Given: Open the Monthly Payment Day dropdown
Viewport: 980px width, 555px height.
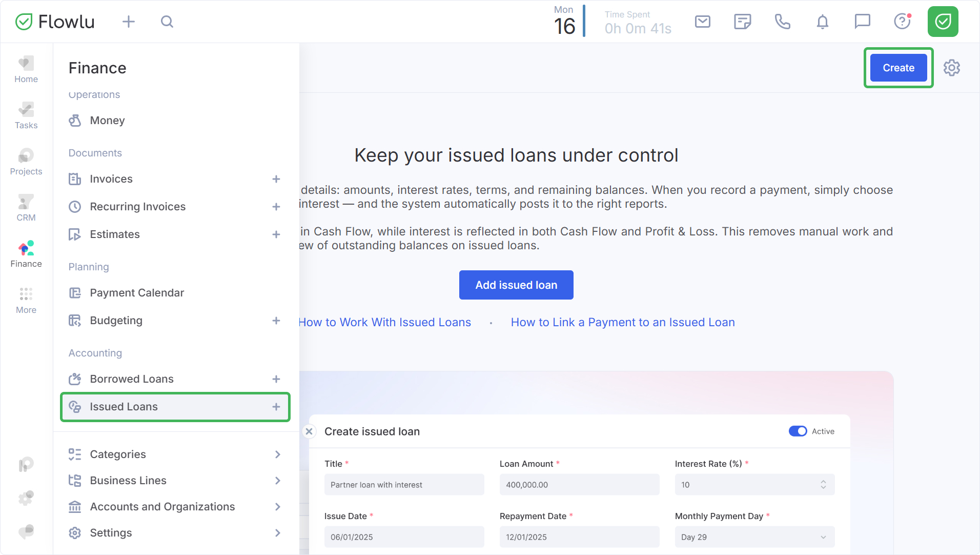Looking at the screenshot, I should click(x=754, y=537).
